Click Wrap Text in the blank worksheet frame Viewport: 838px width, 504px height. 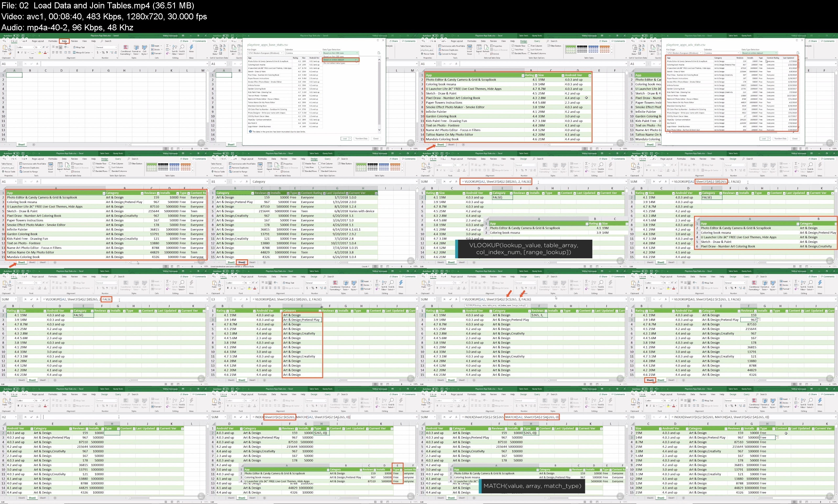(79, 48)
